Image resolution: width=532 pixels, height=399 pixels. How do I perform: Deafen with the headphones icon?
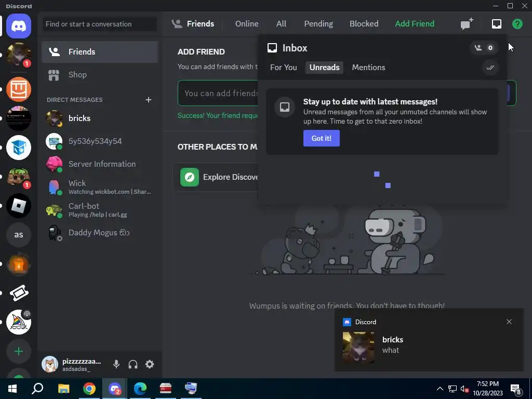(133, 364)
